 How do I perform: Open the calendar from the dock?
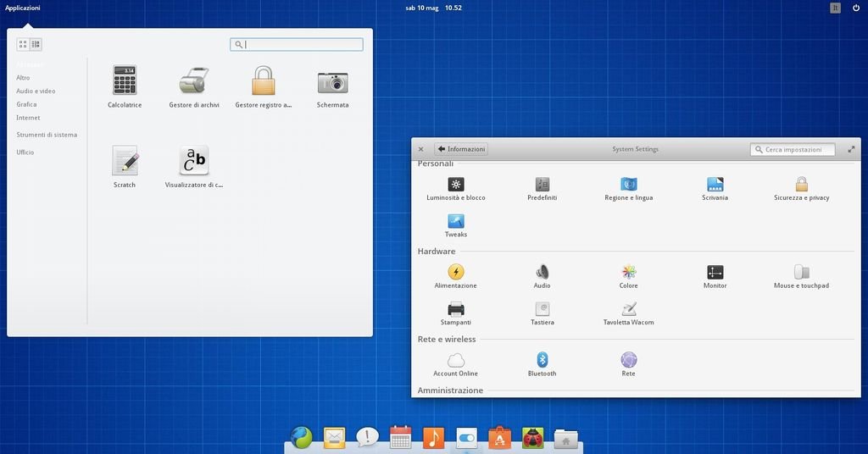pyautogui.click(x=400, y=438)
